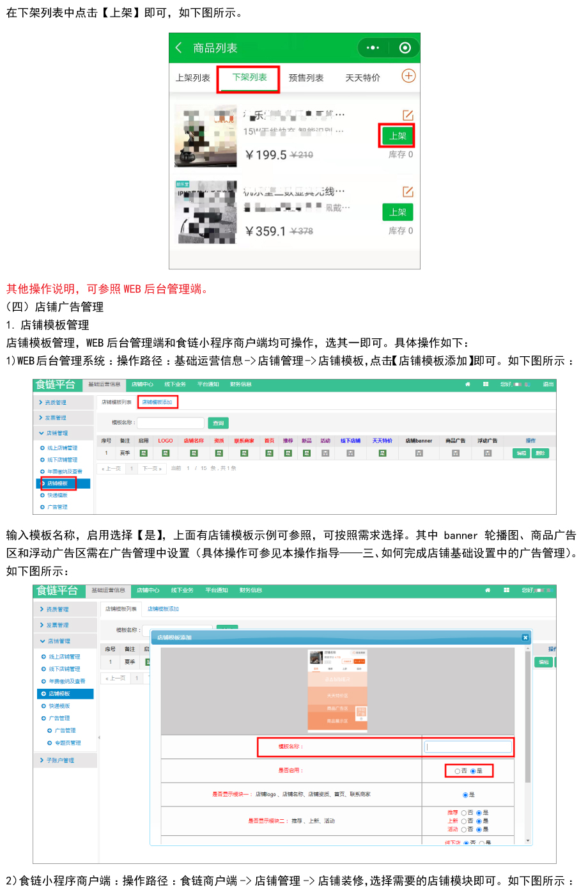Tap the mini program close circle icon

(405, 48)
